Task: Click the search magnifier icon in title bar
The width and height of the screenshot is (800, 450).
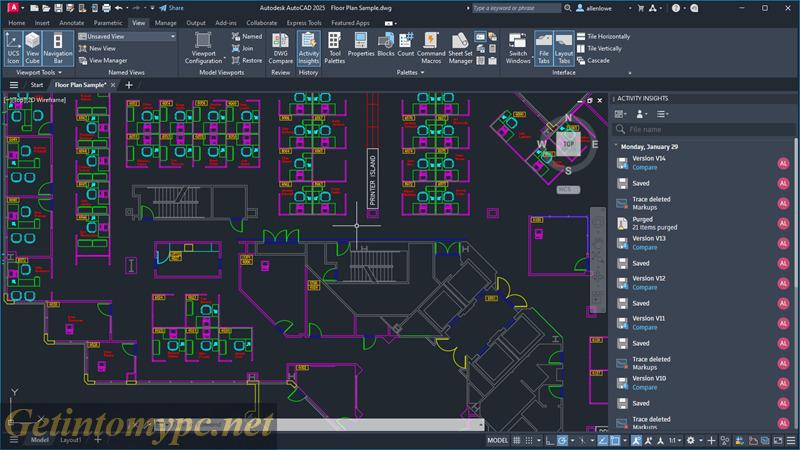Action: tap(567, 8)
